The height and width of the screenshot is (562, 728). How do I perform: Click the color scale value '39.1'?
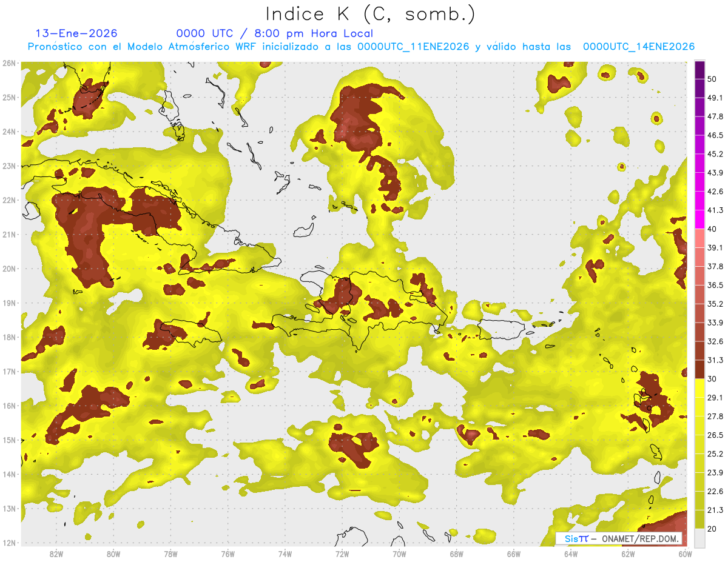(715, 247)
